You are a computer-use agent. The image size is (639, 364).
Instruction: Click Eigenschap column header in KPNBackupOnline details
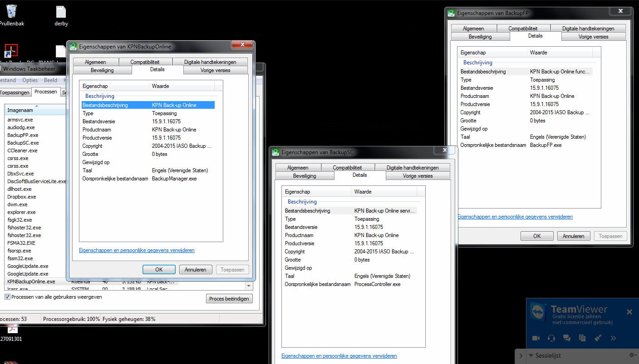coord(115,86)
